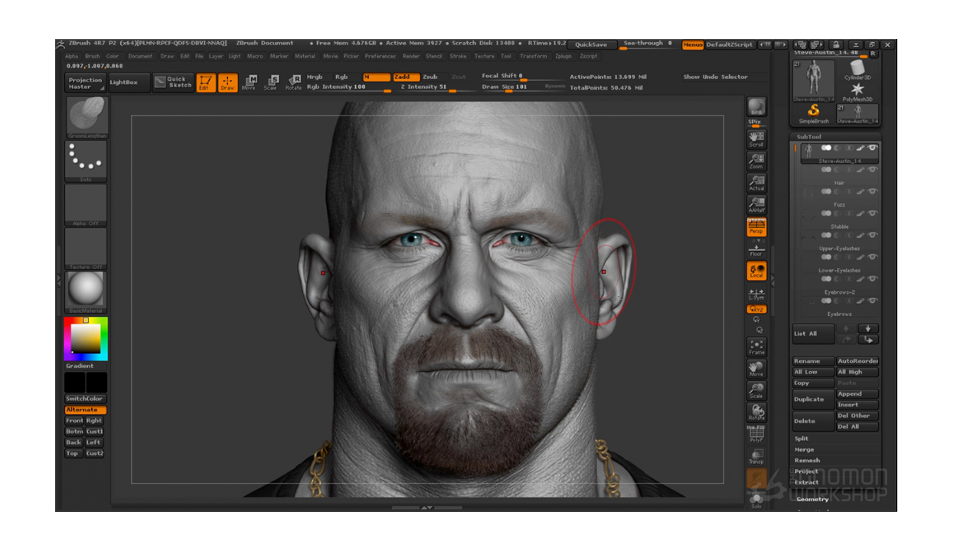Image resolution: width=980 pixels, height=551 pixels.
Task: Choose the Cylinder3D tool icon
Action: coord(857,69)
